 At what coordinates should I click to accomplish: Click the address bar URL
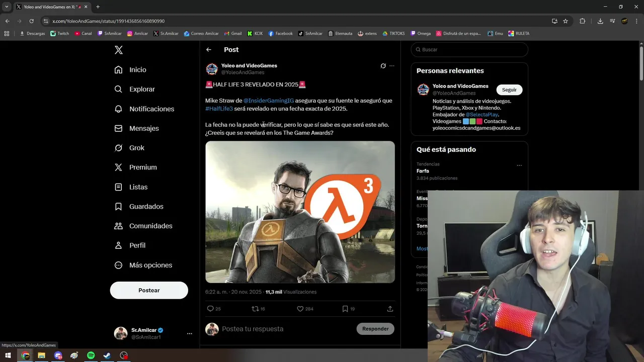pos(108,21)
